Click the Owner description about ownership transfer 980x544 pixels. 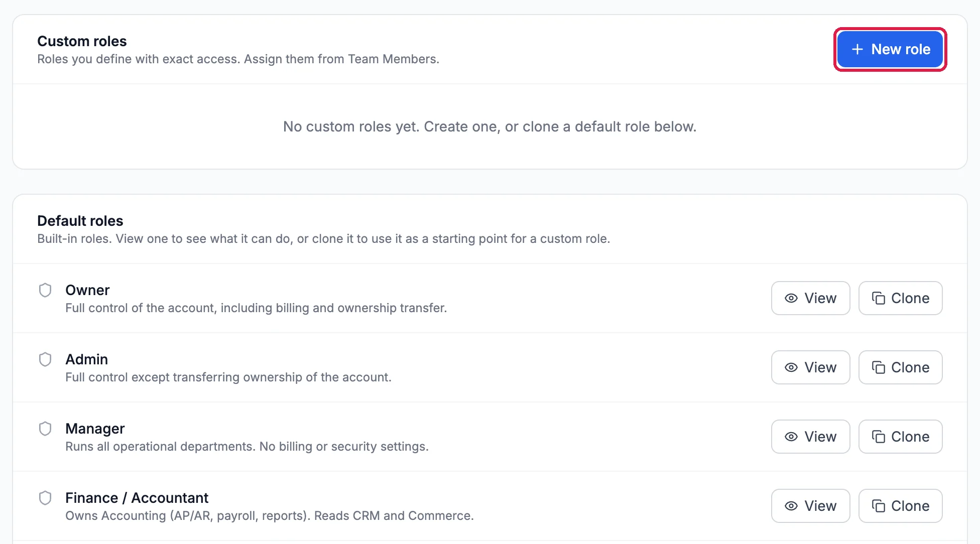(x=256, y=308)
